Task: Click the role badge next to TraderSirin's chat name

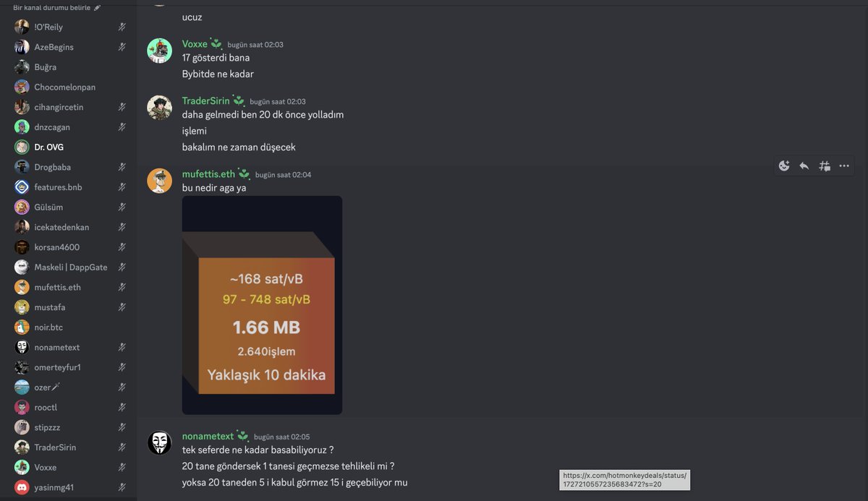Action: point(238,101)
